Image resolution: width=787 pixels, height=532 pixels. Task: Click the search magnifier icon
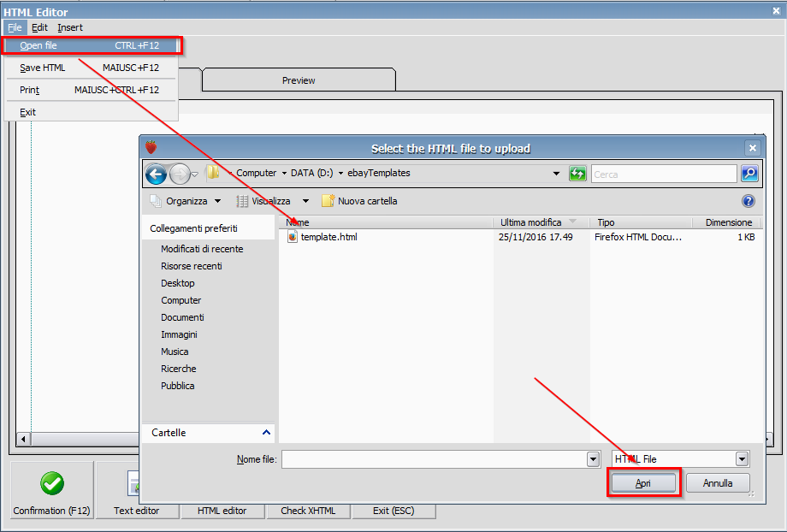(749, 174)
